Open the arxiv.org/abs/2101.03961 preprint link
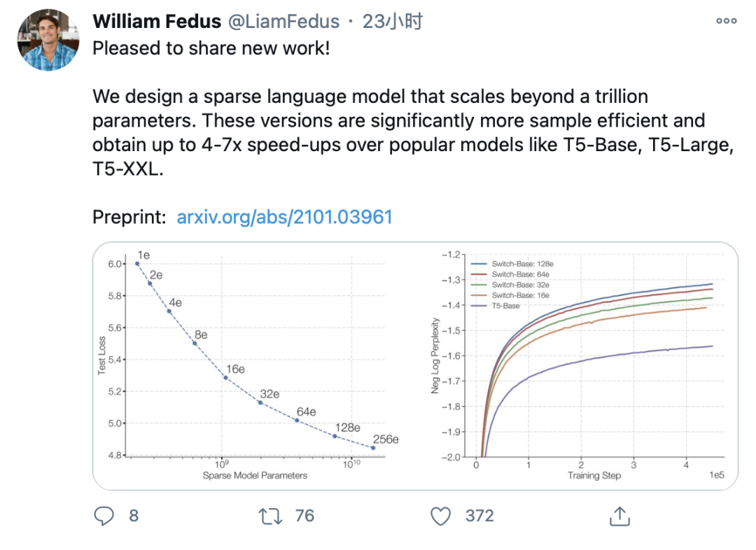756x550 pixels. pos(284,217)
